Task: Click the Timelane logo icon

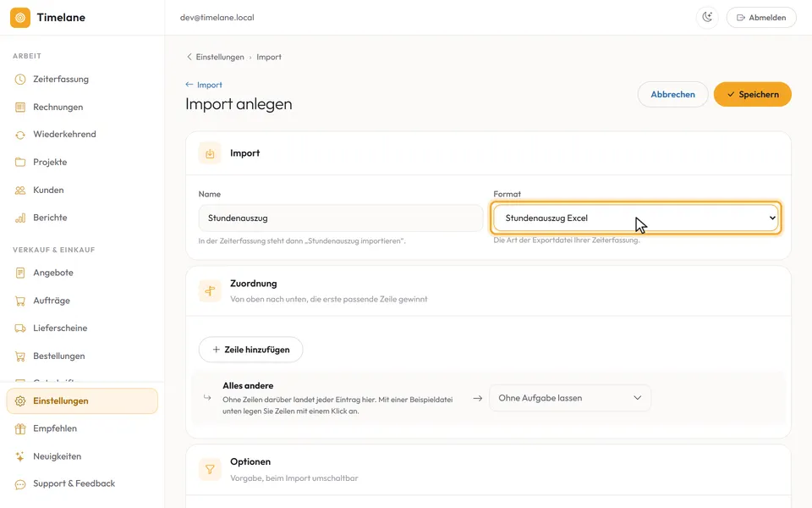Action: coord(20,18)
